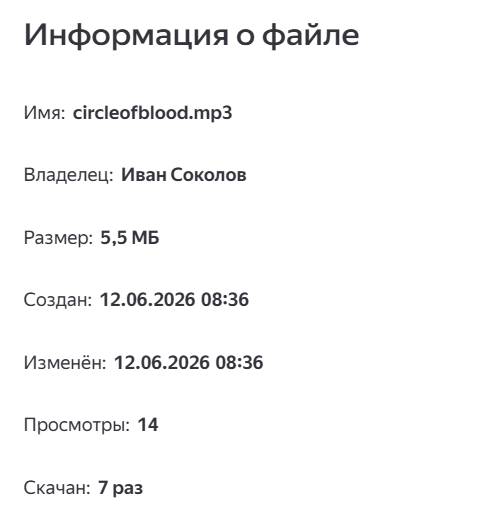Select the file name circleofblood.mp3

[152, 113]
